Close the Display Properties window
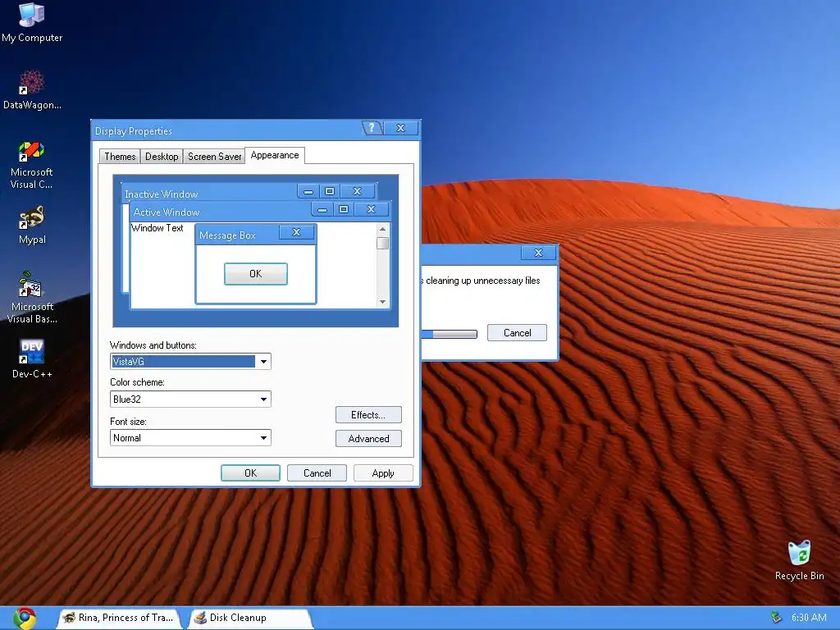The height and width of the screenshot is (630, 840). coord(400,128)
